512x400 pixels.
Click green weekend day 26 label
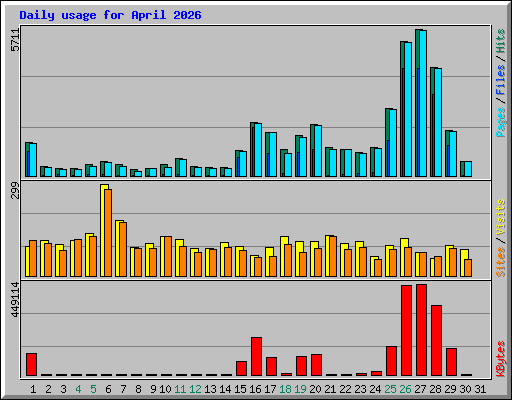[405, 389]
